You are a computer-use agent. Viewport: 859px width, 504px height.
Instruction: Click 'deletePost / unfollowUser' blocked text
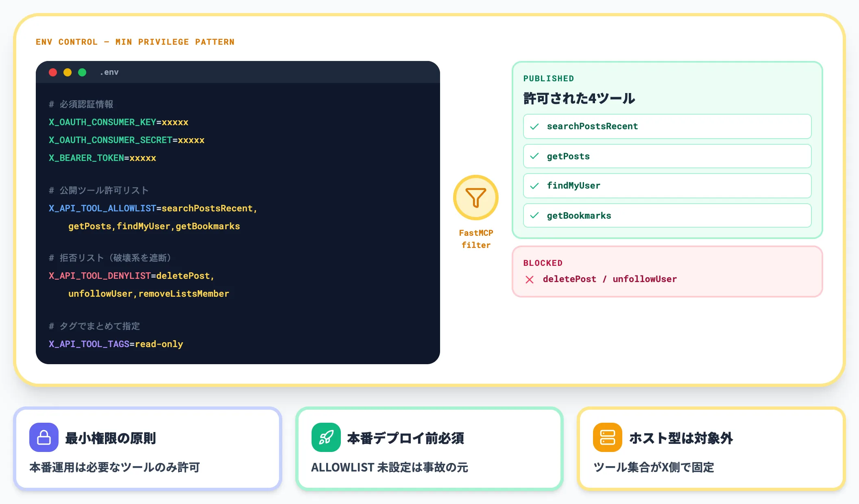tap(610, 279)
